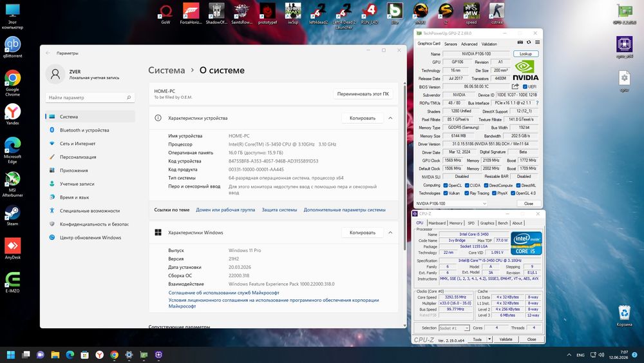Click Копировать for device characteristics

pyautogui.click(x=362, y=118)
